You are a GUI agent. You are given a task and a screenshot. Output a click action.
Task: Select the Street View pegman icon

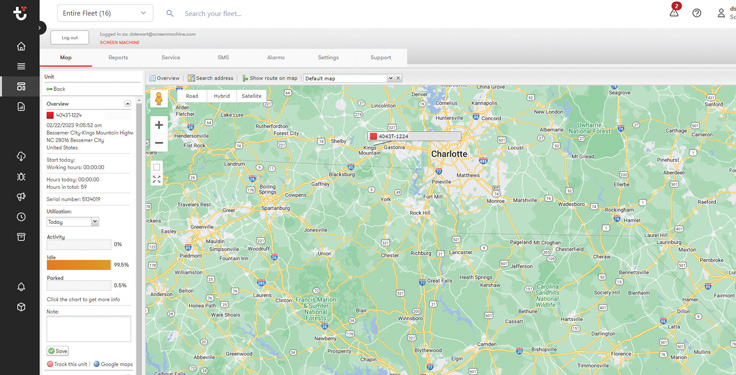pyautogui.click(x=159, y=99)
